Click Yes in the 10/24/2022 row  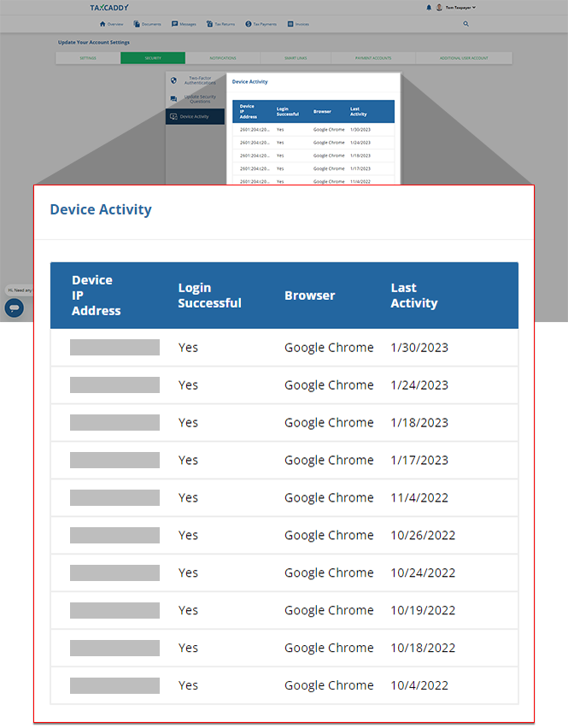click(x=188, y=573)
